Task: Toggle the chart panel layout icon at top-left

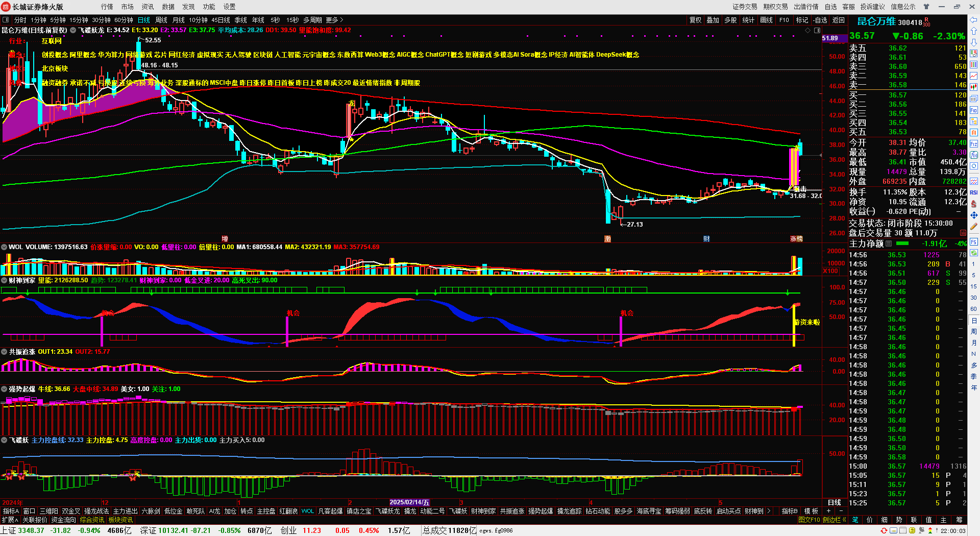Action: point(6,20)
